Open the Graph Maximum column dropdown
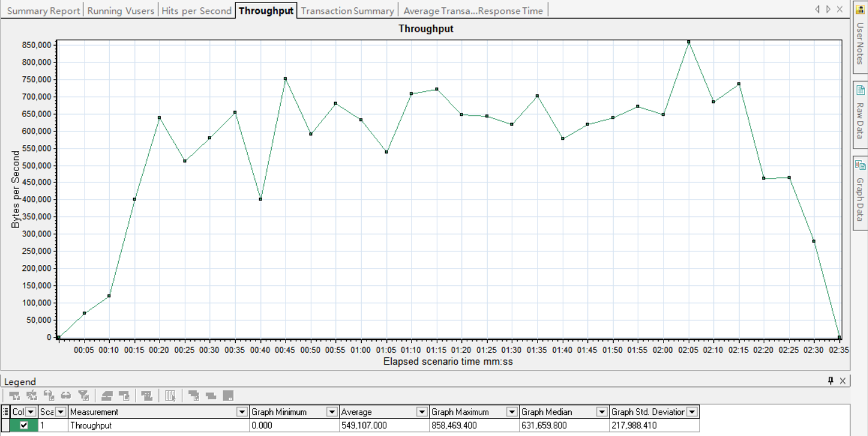Viewport: 868px width, 436px height. click(x=512, y=412)
